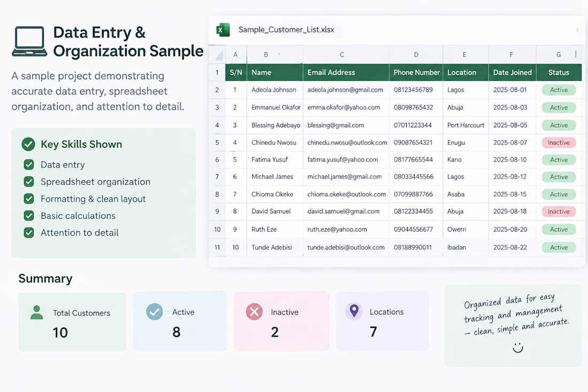Click the select-all corner triangle of the spreadsheet
The width and height of the screenshot is (588, 392).
pyautogui.click(x=219, y=55)
